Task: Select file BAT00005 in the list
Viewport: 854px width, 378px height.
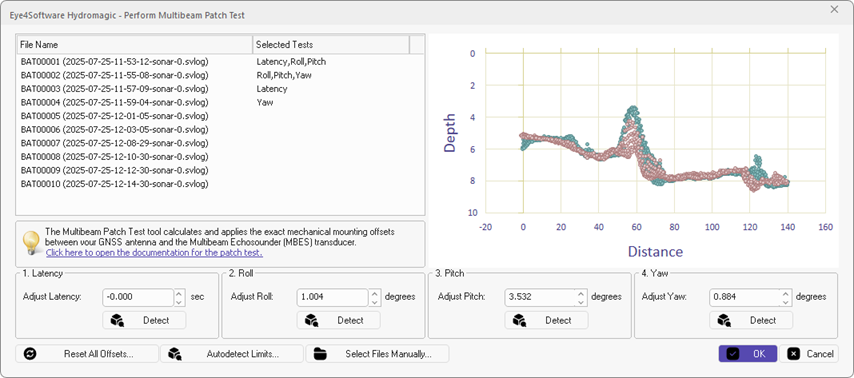Action: tap(114, 116)
